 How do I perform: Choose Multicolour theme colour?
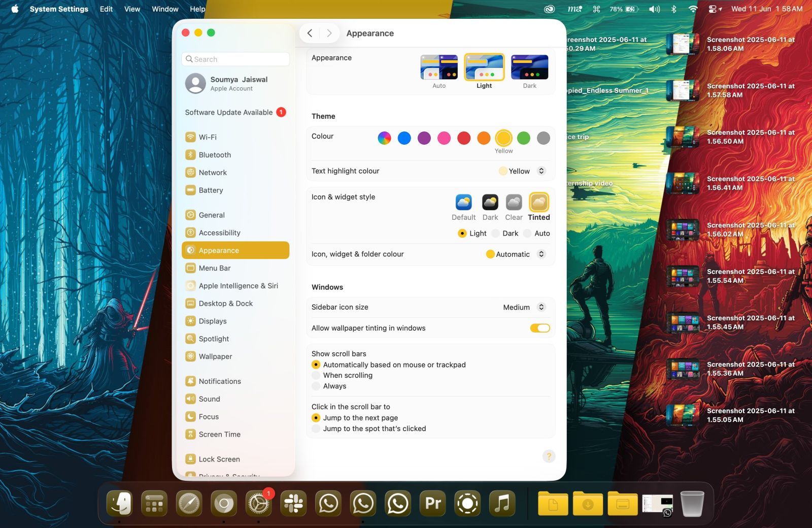click(384, 138)
